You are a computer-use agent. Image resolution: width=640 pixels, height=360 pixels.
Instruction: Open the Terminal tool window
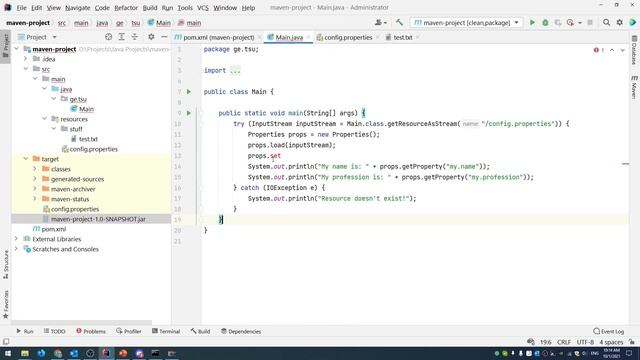[166, 331]
